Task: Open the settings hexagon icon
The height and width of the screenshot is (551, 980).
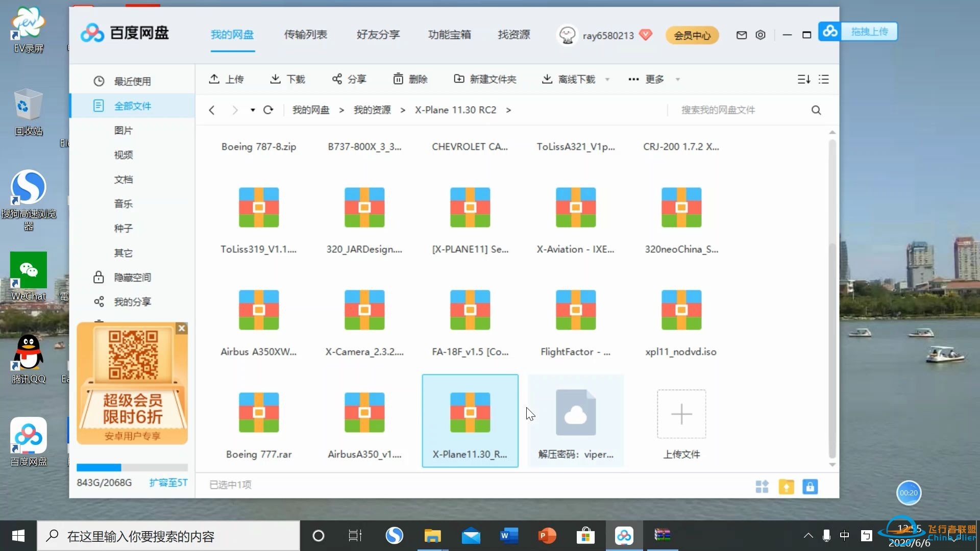Action: pyautogui.click(x=761, y=35)
